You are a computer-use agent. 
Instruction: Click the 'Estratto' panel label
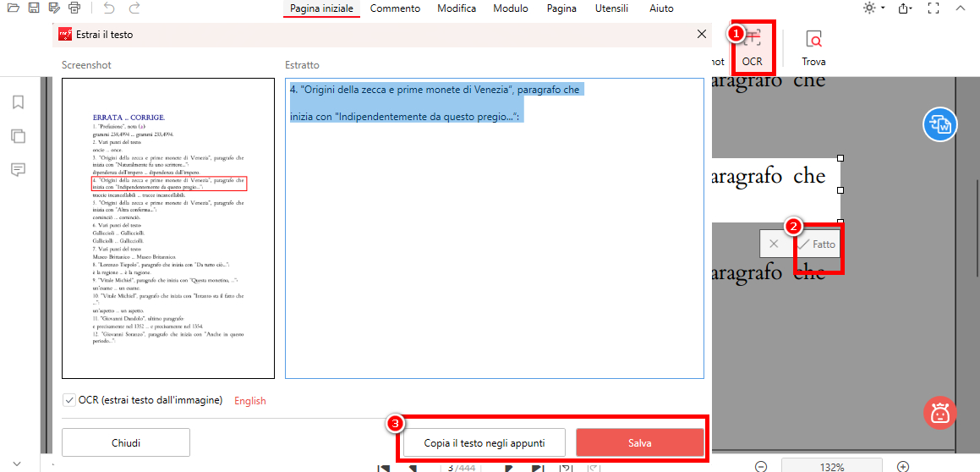click(302, 65)
